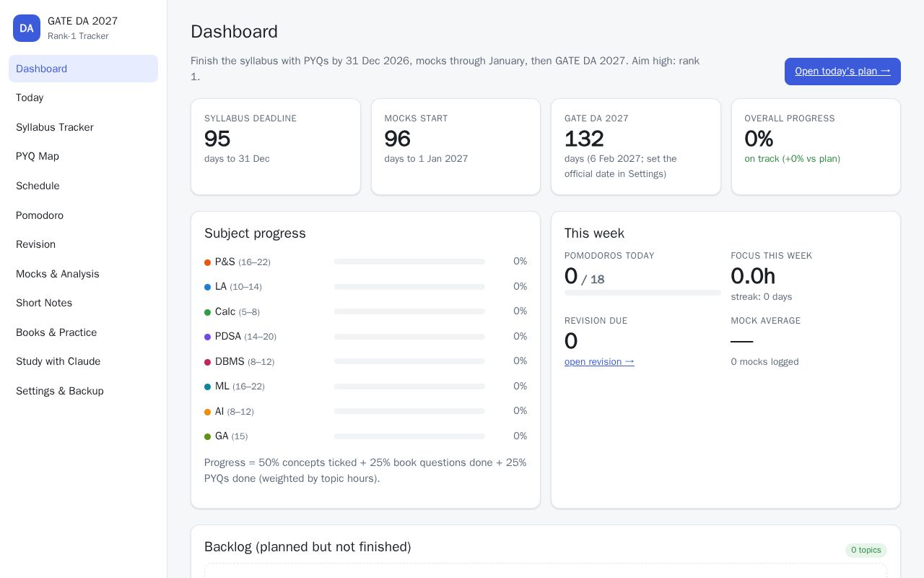Click the DA logo icon

coord(27,28)
